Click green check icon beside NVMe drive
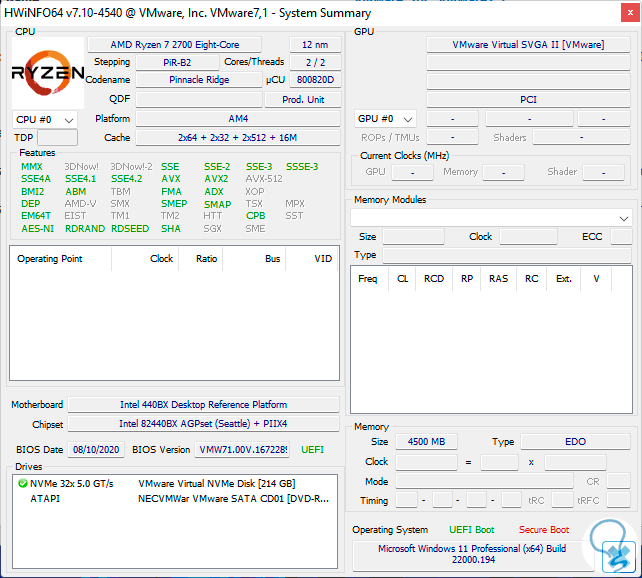 tap(23, 484)
